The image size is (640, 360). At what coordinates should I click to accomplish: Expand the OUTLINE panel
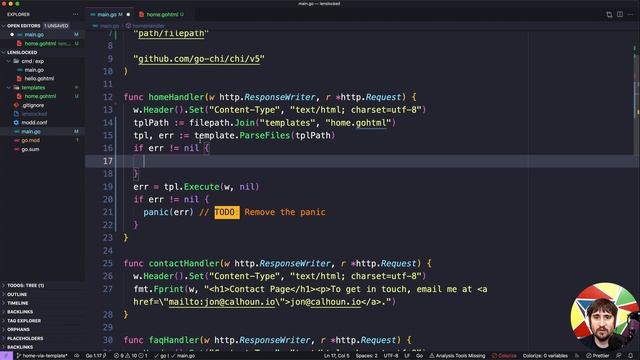(x=17, y=294)
